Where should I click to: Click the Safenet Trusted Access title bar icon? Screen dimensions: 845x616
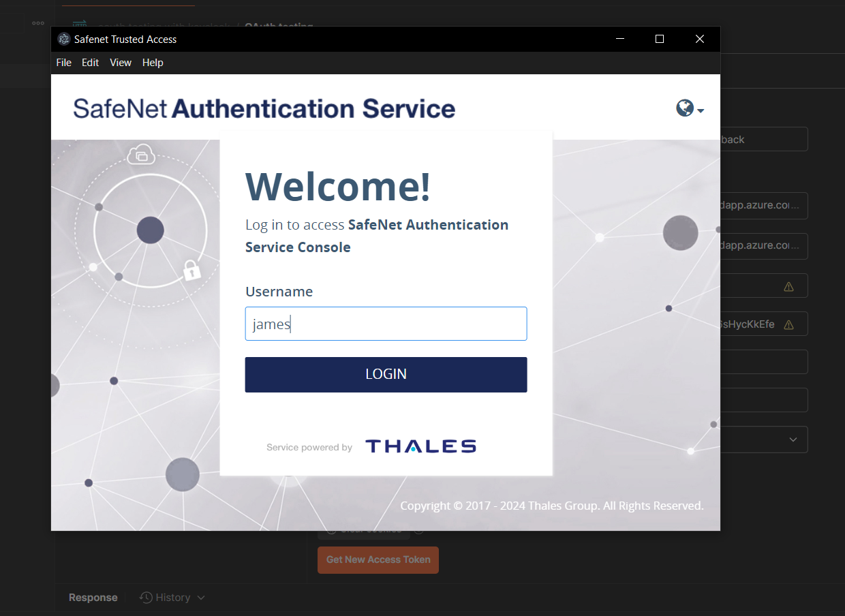click(x=63, y=39)
